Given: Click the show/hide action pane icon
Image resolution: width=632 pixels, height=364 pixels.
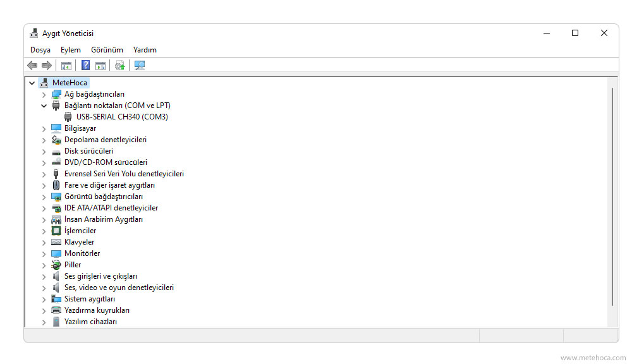Looking at the screenshot, I should pyautogui.click(x=100, y=65).
